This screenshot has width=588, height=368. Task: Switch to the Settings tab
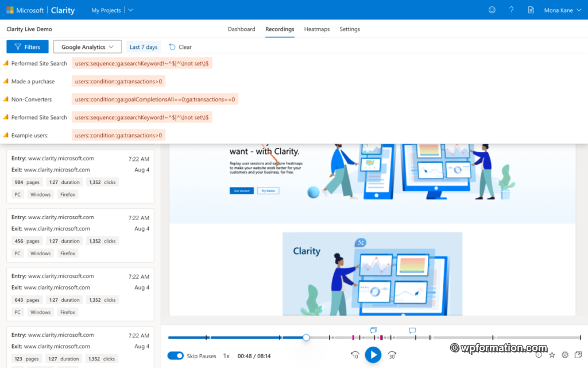[x=350, y=29]
